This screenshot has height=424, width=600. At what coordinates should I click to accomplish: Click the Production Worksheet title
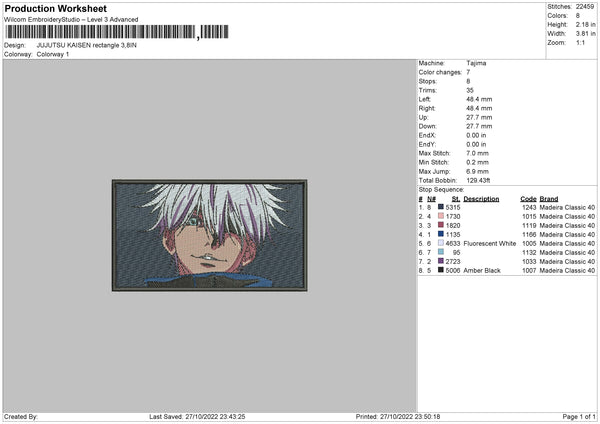click(55, 8)
